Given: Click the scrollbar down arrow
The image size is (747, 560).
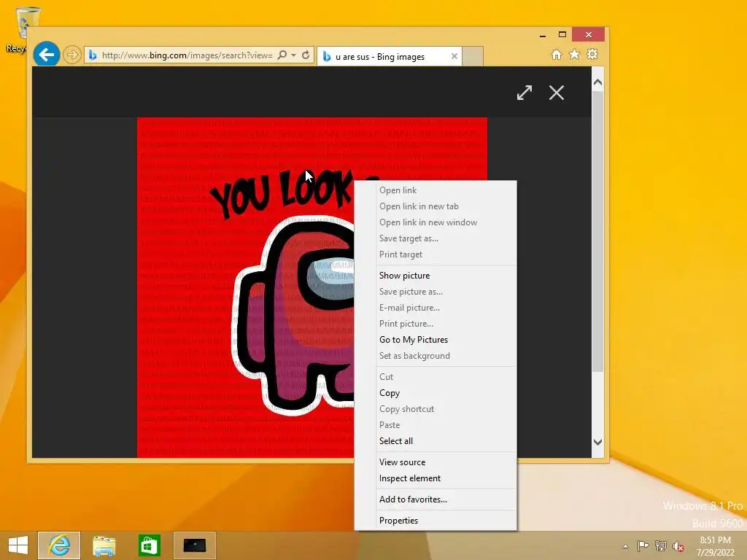Looking at the screenshot, I should click(x=598, y=442).
